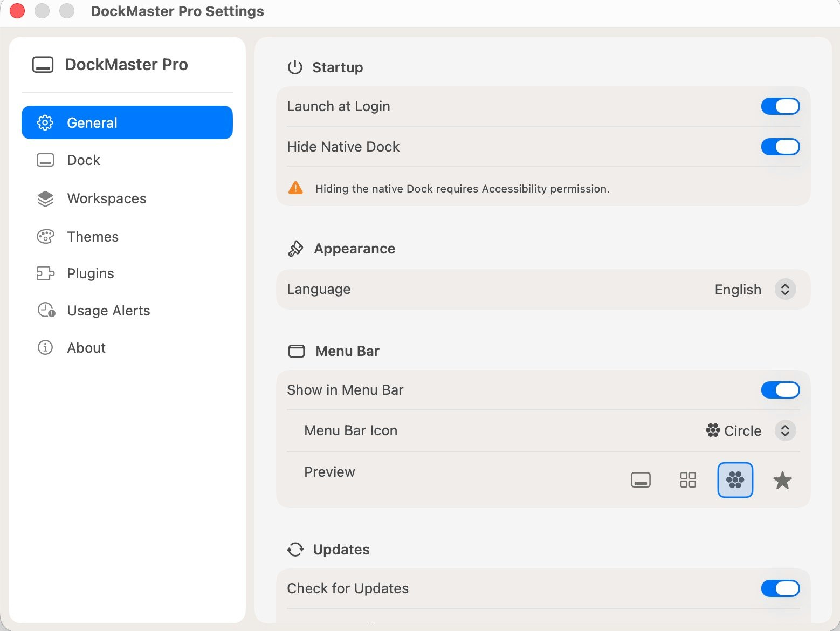The width and height of the screenshot is (840, 631).
Task: Click the English language value
Action: [738, 290]
